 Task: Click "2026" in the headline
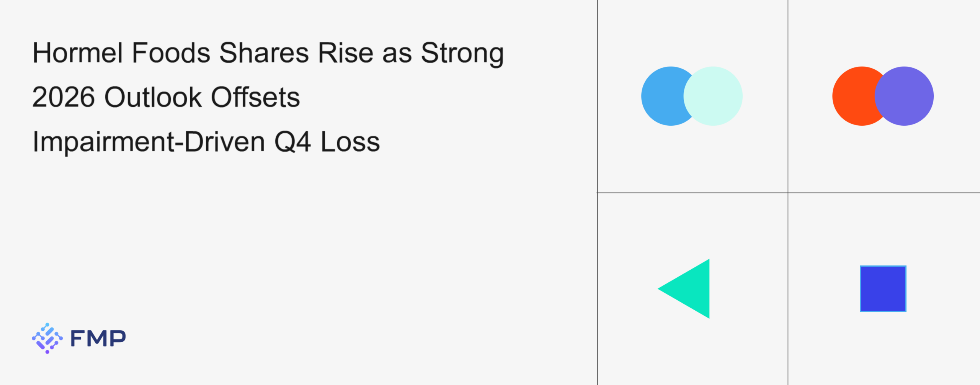(64, 97)
